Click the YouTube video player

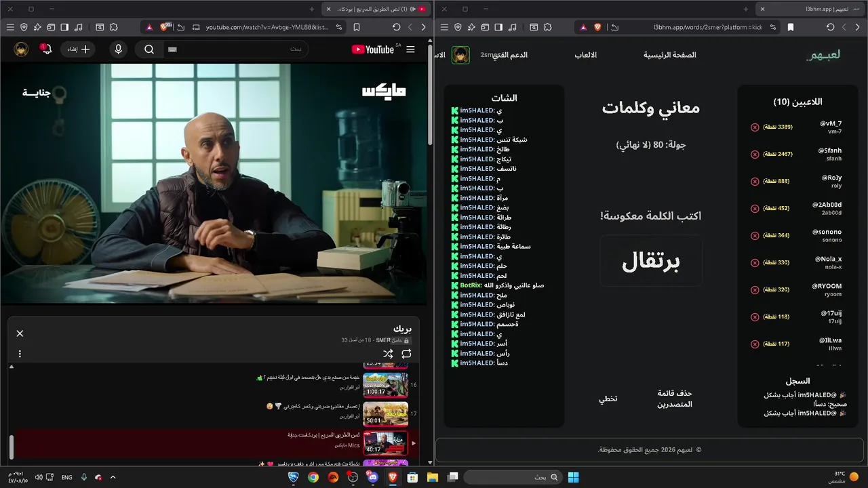[x=214, y=184]
